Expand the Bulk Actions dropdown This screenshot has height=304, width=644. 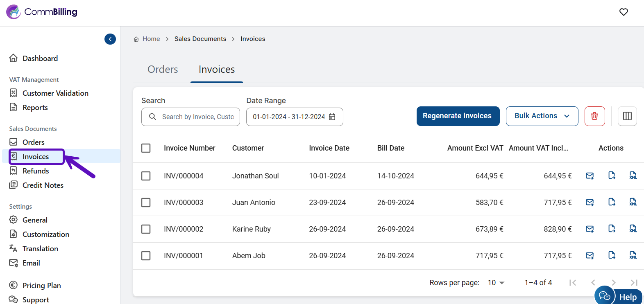[542, 116]
